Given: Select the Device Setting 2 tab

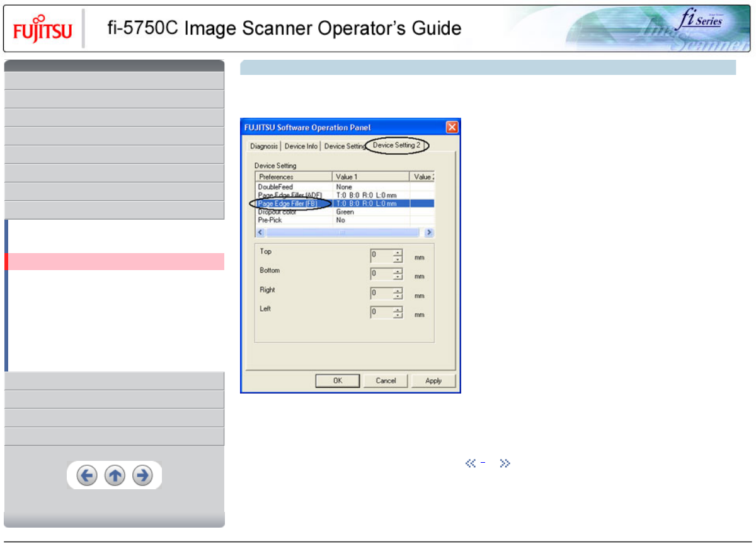Looking at the screenshot, I should 397,145.
